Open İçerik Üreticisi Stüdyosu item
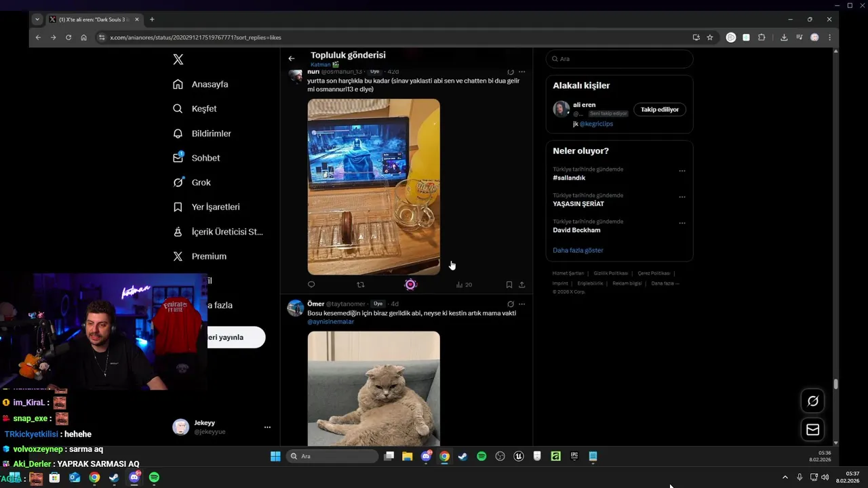The height and width of the screenshot is (488, 868). (218, 232)
